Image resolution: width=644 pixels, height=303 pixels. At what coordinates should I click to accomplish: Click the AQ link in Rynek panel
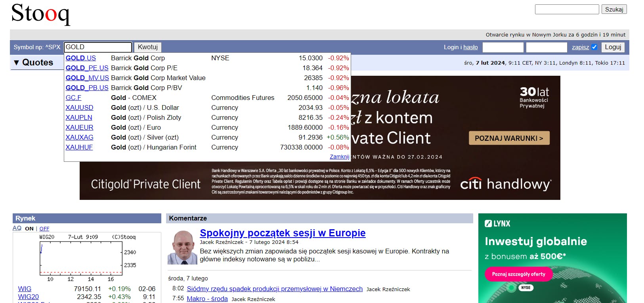pos(17,228)
